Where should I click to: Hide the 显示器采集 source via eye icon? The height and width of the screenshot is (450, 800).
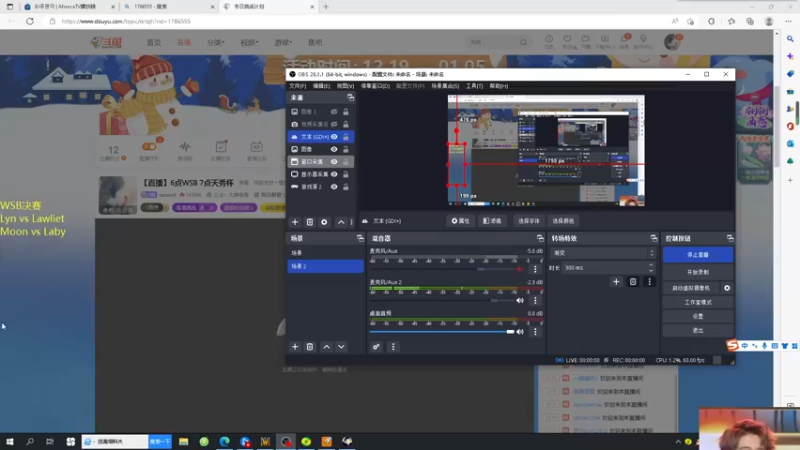point(334,174)
